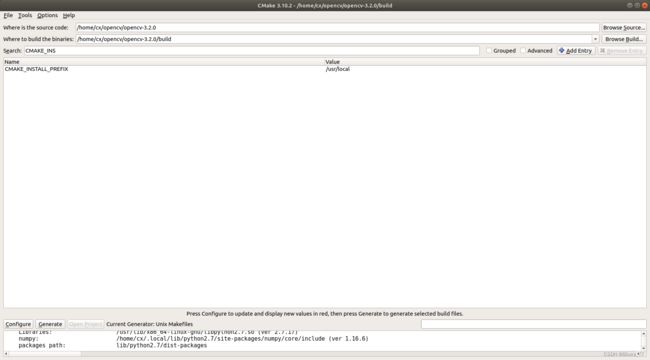Screen dimensions: 650x360
Task: Click the Value column header
Action: point(485,61)
